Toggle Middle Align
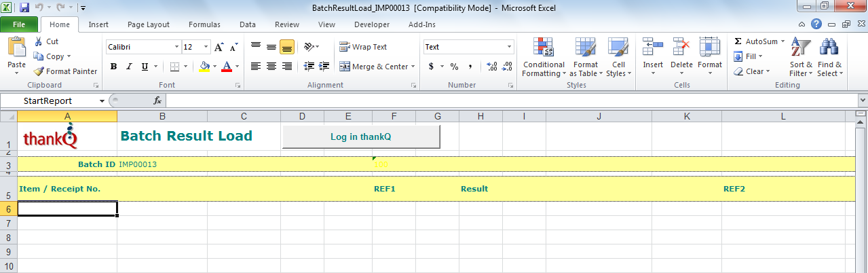Viewport: 868px width, 273px height. (271, 47)
